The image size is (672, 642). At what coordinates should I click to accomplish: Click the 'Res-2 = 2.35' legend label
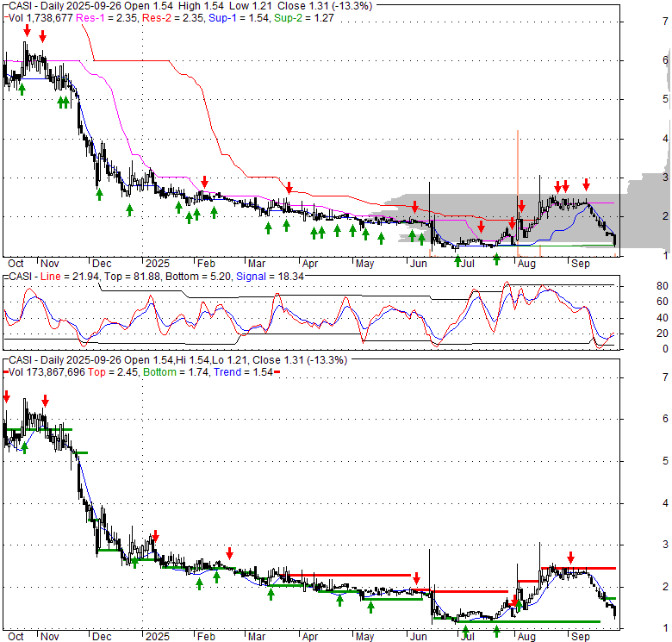pyautogui.click(x=173, y=18)
